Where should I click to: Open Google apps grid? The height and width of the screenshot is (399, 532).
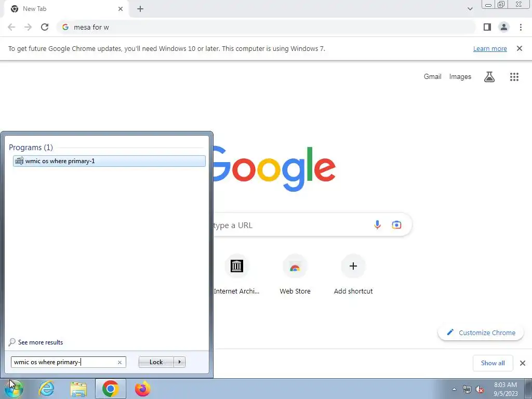(514, 77)
